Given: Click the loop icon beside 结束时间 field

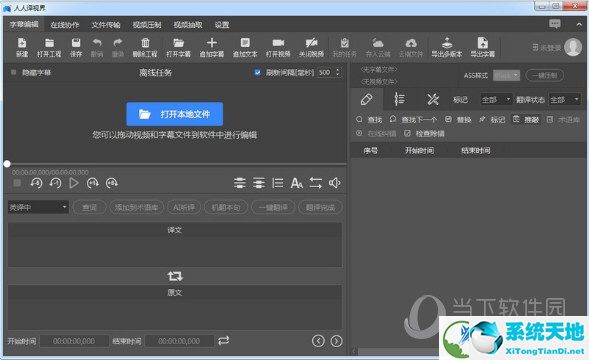Looking at the screenshot, I should (224, 340).
